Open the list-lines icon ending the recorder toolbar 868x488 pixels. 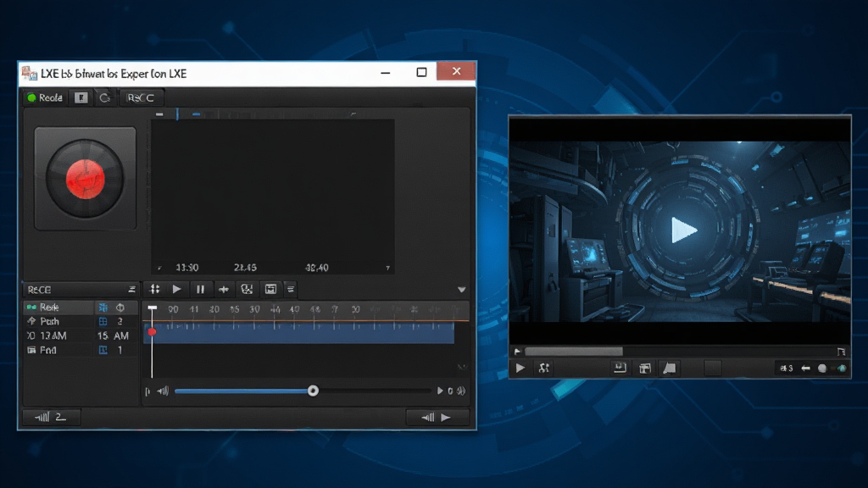pos(291,289)
